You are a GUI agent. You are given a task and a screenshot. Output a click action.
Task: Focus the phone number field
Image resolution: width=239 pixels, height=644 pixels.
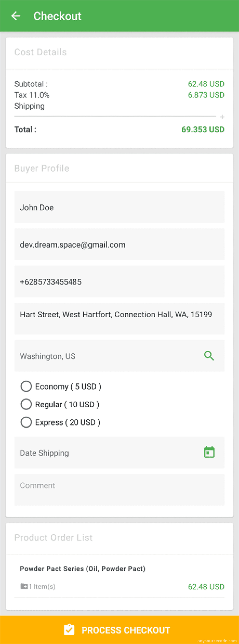pyautogui.click(x=119, y=282)
